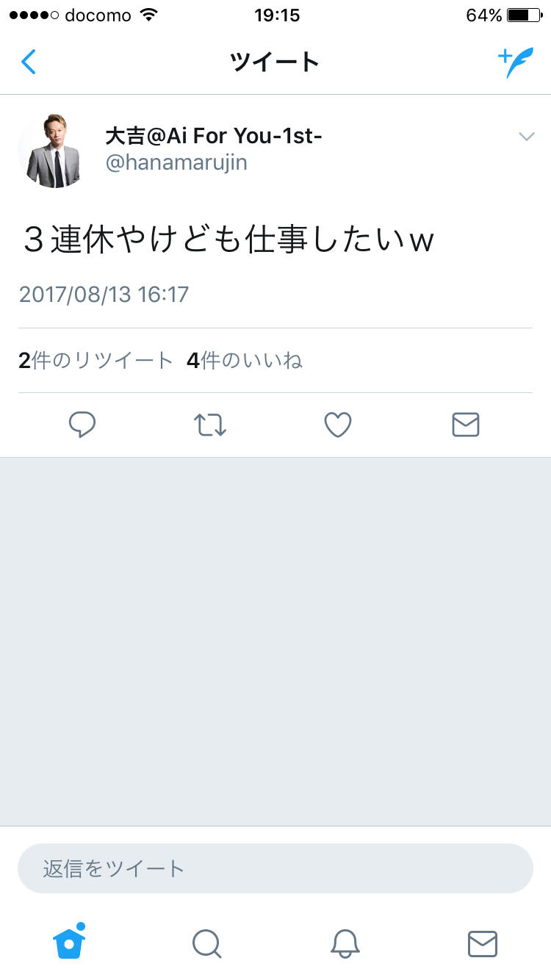Viewport: 551px width, 980px height.
Task: Go back using the top-left arrow
Action: point(29,62)
